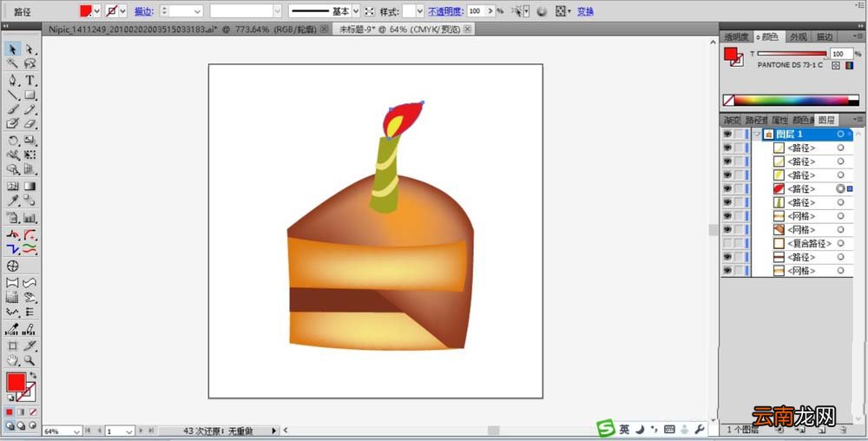Open stroke color dropdown in control bar
Viewport: 868px width, 441px height.
click(123, 11)
